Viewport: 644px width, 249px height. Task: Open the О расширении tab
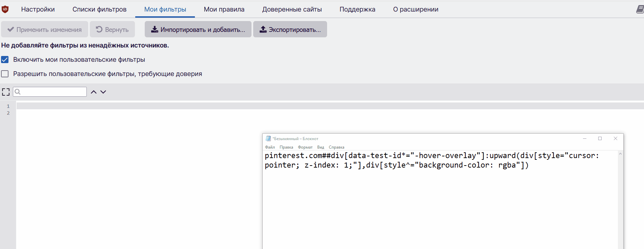pos(416,9)
